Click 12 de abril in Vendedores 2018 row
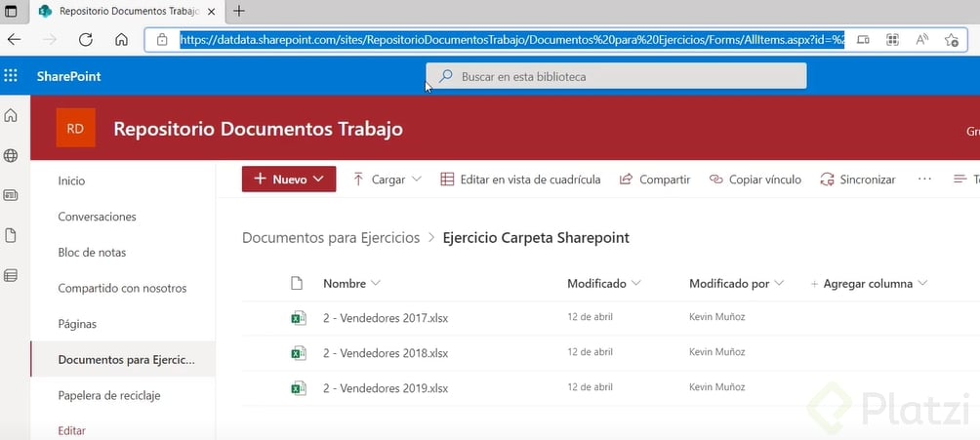The width and height of the screenshot is (980, 440). click(590, 352)
